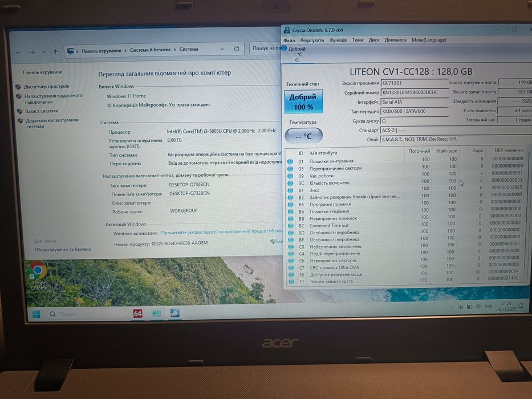Open Google Chrome desktop shortcut
Viewport: 532px width, 399px height.
[38, 275]
